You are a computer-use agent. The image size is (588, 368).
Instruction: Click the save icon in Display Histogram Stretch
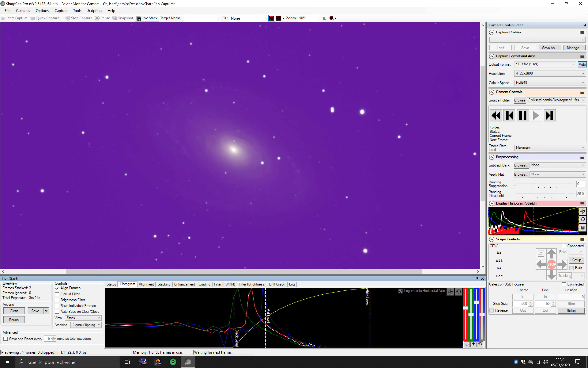click(582, 228)
